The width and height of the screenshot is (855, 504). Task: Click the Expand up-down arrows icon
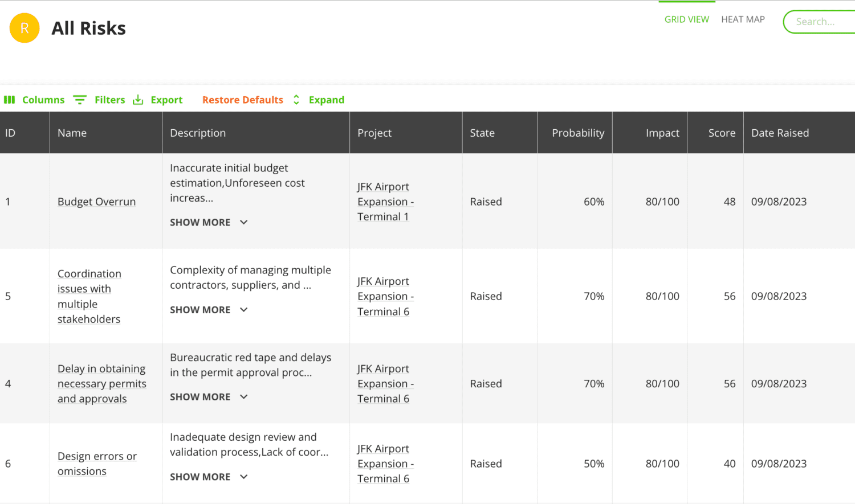296,100
